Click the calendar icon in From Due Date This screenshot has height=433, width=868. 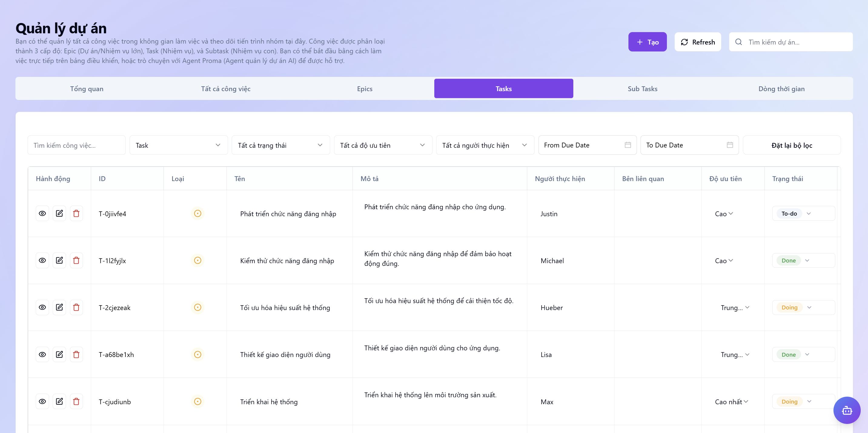click(628, 145)
